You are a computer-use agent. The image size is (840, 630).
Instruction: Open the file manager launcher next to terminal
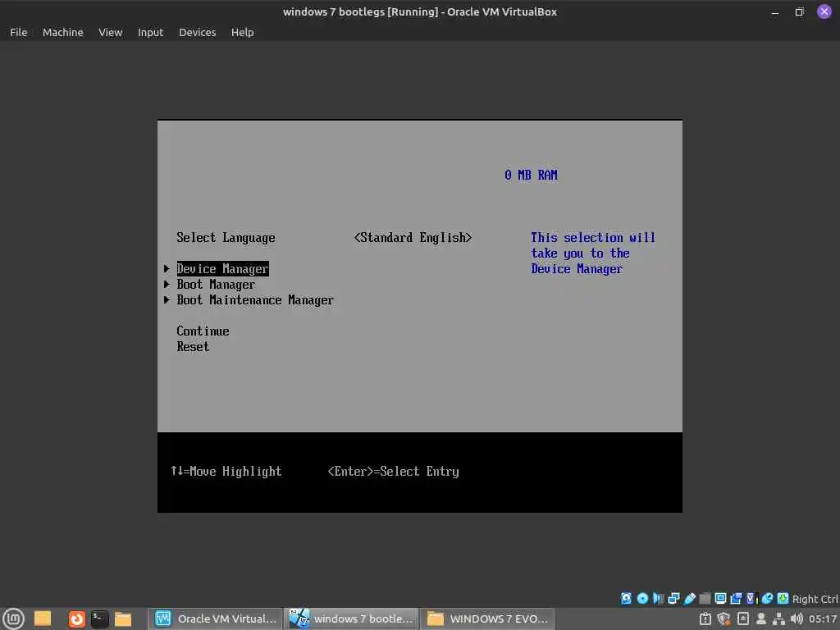click(123, 619)
